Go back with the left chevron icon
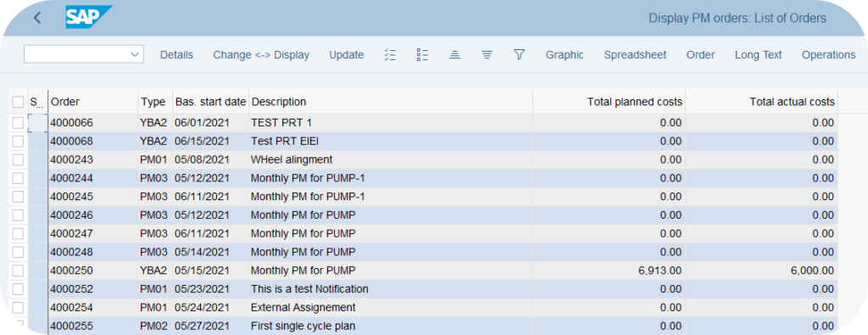 pyautogui.click(x=37, y=19)
